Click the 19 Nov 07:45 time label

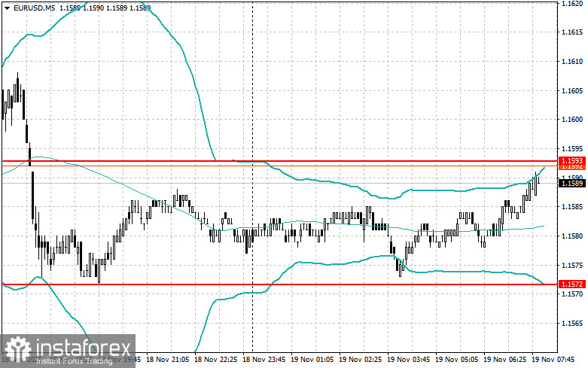click(x=553, y=360)
